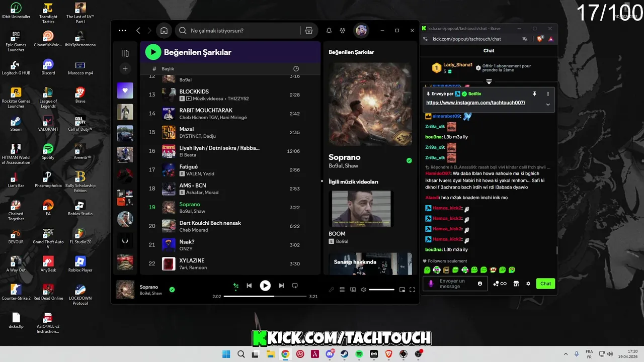Open Brave Shields lion icon
The height and width of the screenshot is (362, 644).
pyautogui.click(x=540, y=39)
